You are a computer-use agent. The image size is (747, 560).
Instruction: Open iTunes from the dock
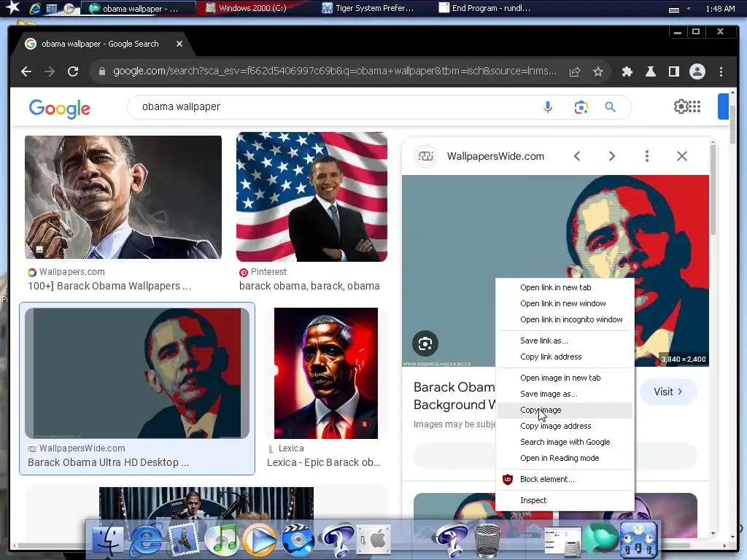222,540
